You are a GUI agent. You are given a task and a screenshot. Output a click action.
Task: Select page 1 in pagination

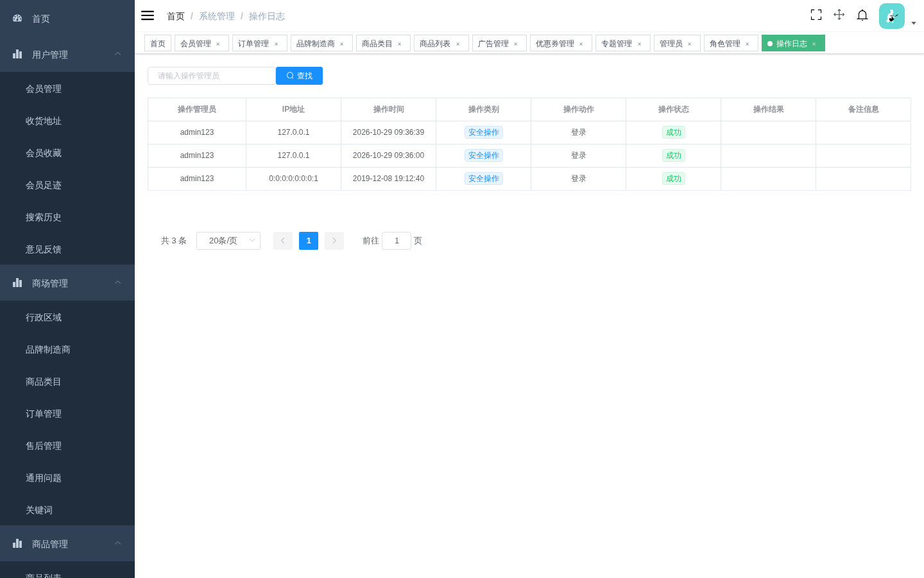309,241
